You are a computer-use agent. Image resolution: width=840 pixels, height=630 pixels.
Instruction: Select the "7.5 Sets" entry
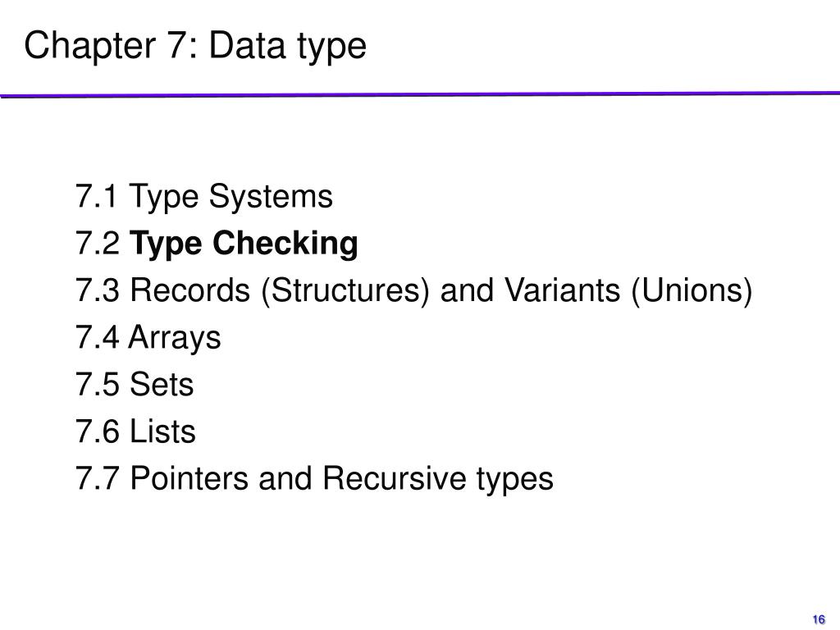[x=135, y=384]
